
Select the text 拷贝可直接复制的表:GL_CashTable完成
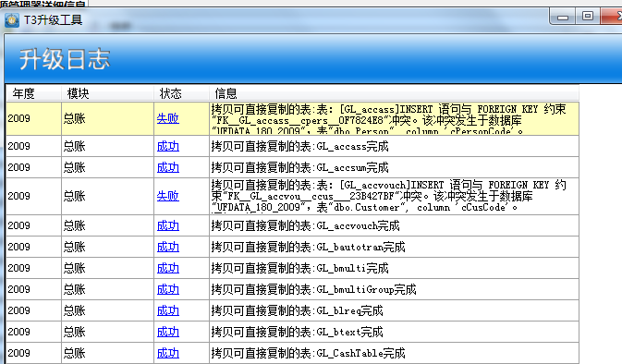308,353
